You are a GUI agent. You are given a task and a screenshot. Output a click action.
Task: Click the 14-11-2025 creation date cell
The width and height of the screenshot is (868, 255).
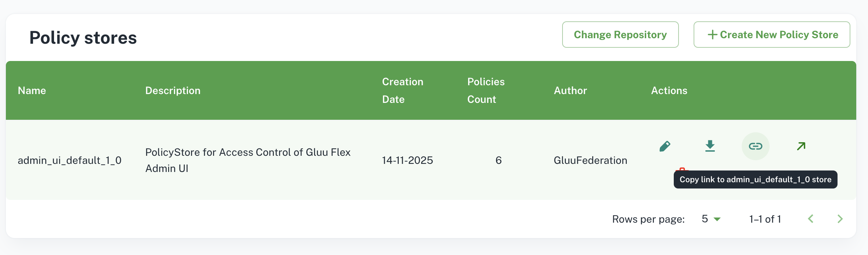click(x=407, y=160)
